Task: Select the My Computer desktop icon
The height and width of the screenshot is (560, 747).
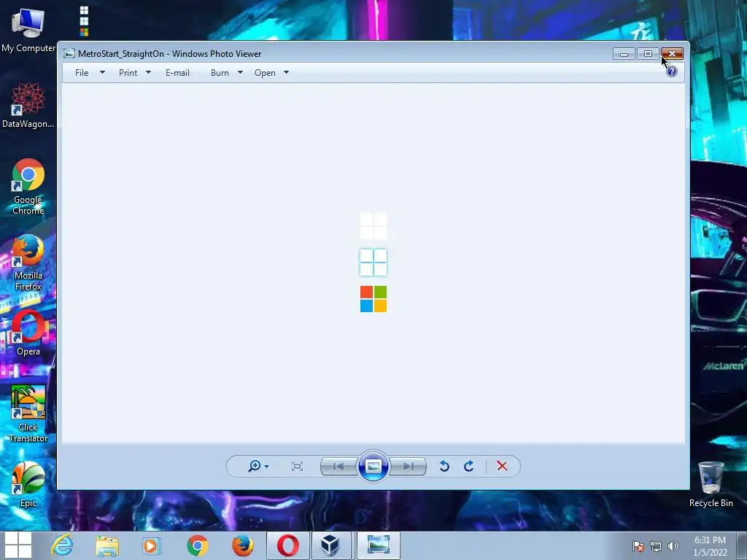Action: pyautogui.click(x=28, y=30)
